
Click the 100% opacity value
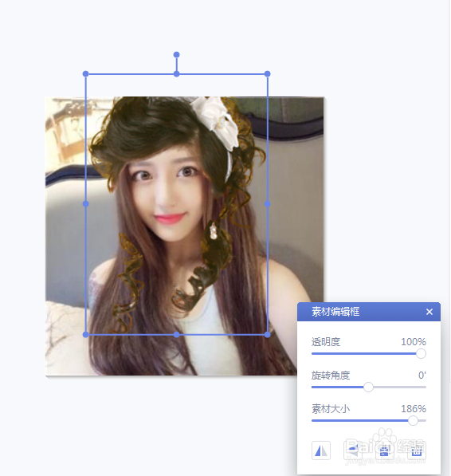[414, 342]
